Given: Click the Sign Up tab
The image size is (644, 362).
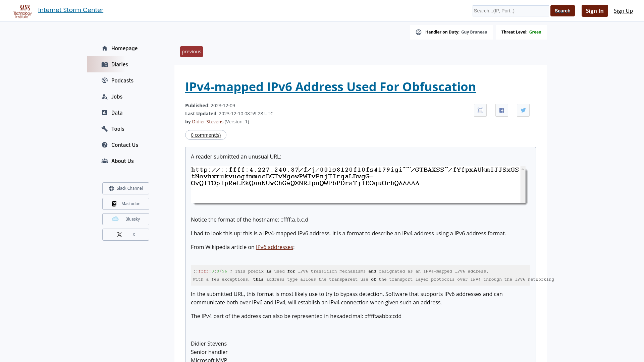Looking at the screenshot, I should pos(623,11).
